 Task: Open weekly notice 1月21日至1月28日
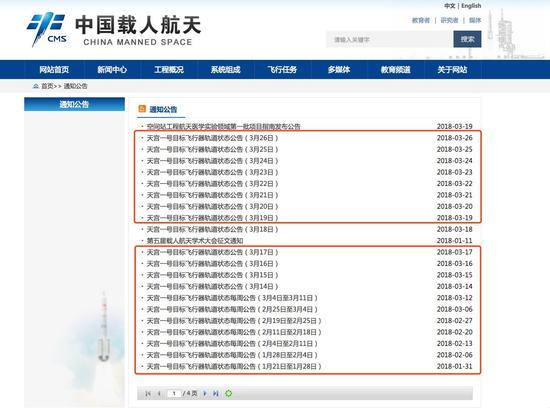pyautogui.click(x=234, y=366)
